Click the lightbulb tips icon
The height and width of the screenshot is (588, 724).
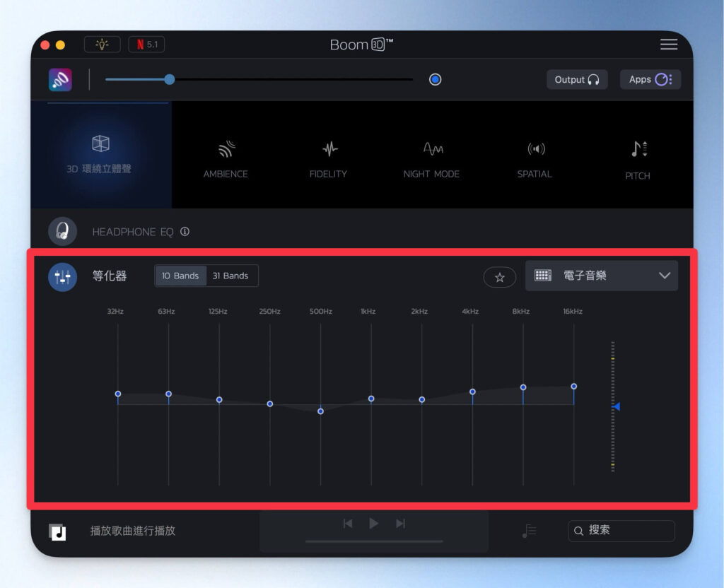pos(102,45)
